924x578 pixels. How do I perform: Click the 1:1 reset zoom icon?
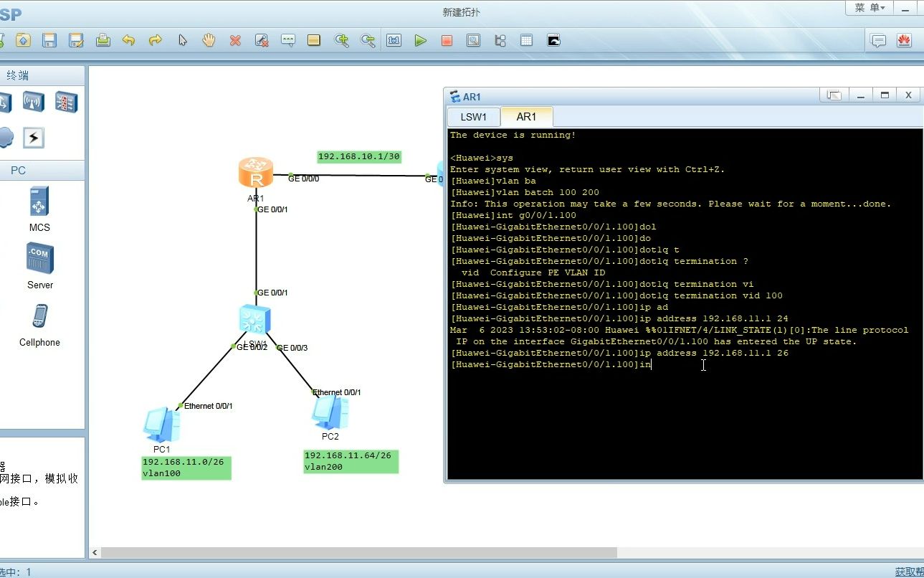394,40
